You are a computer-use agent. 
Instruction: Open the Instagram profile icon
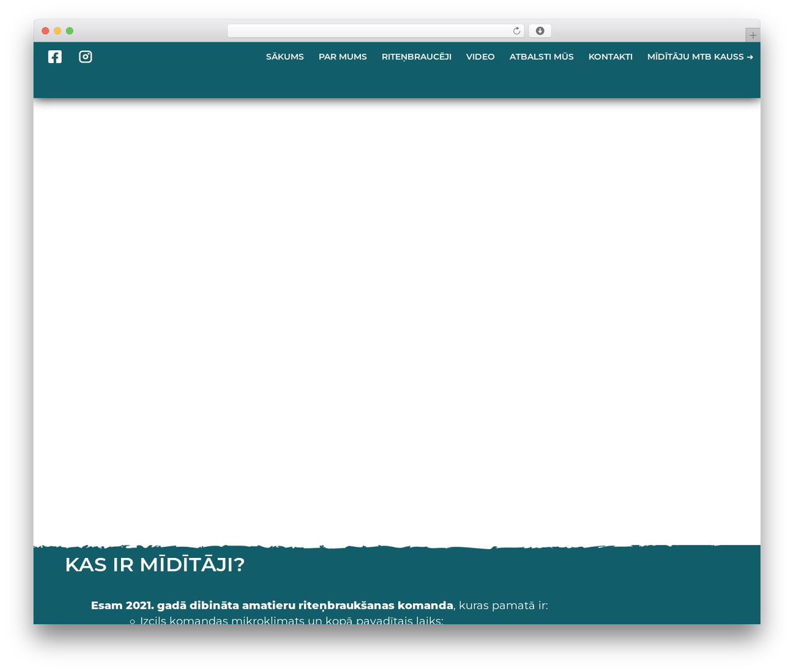86,57
